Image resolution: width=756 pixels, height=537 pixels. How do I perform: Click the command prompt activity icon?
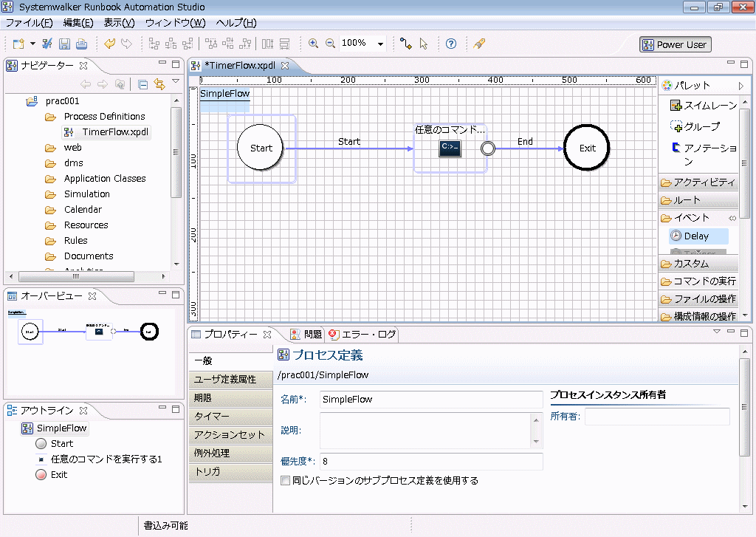point(450,148)
